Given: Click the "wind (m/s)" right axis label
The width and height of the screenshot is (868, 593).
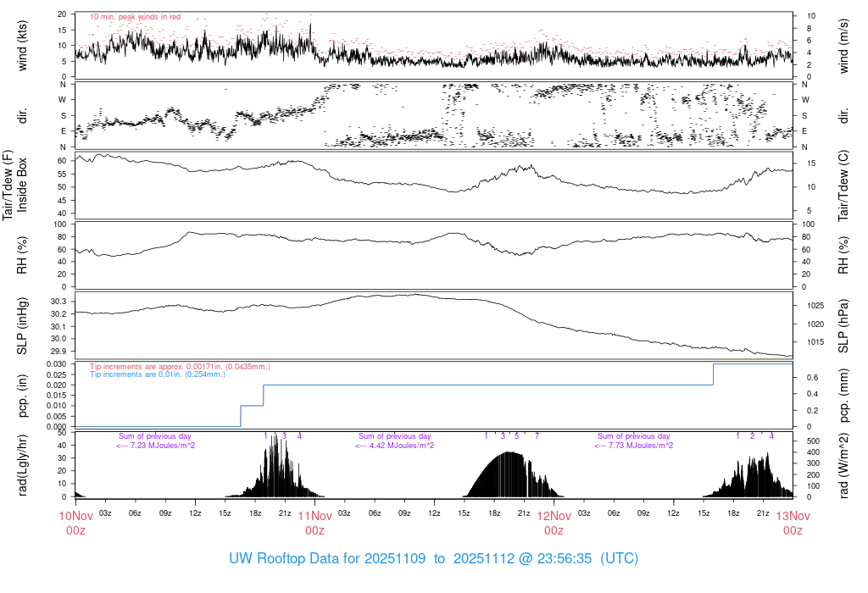Looking at the screenshot, I should coord(846,45).
